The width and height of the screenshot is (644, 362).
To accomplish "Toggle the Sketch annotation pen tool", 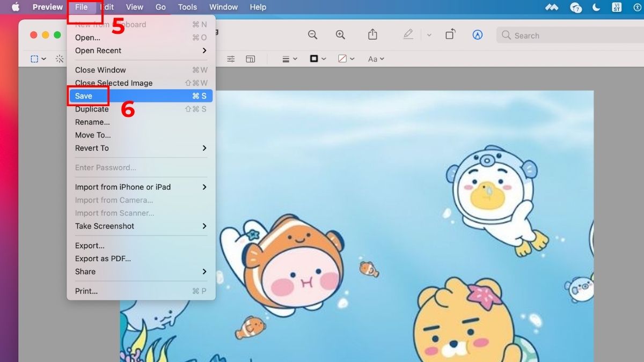I will 408,35.
